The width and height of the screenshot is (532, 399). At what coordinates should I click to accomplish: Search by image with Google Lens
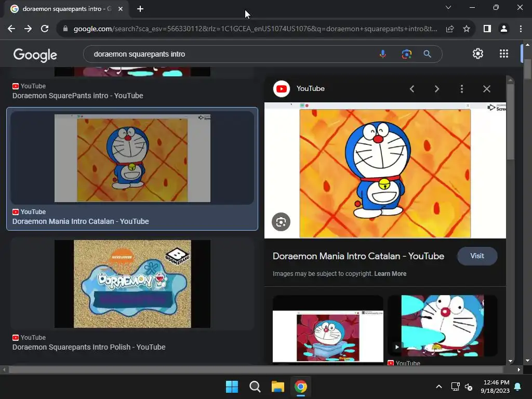tap(406, 54)
